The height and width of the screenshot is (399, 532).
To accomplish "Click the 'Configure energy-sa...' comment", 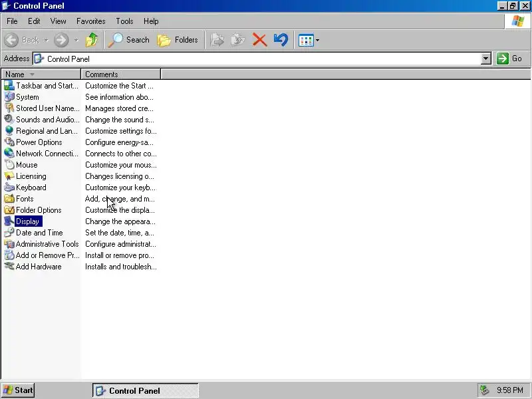I will point(119,142).
